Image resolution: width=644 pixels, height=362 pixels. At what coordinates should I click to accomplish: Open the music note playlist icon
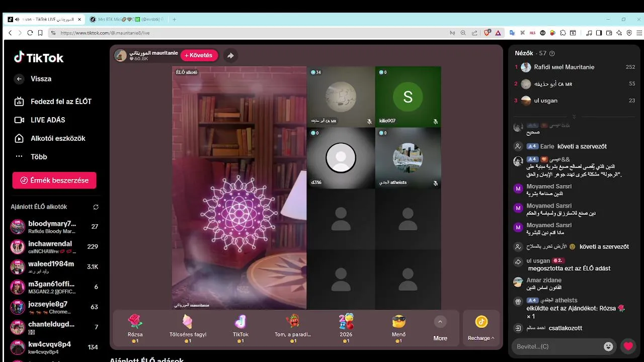(x=589, y=33)
